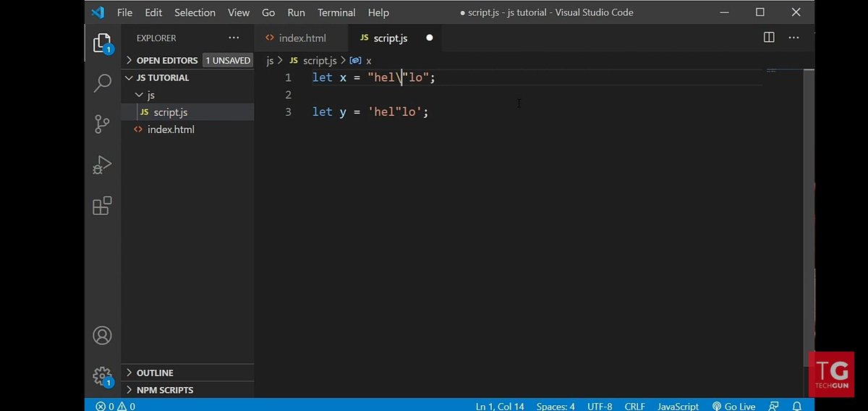Open the Source Control view icon

pos(103,124)
